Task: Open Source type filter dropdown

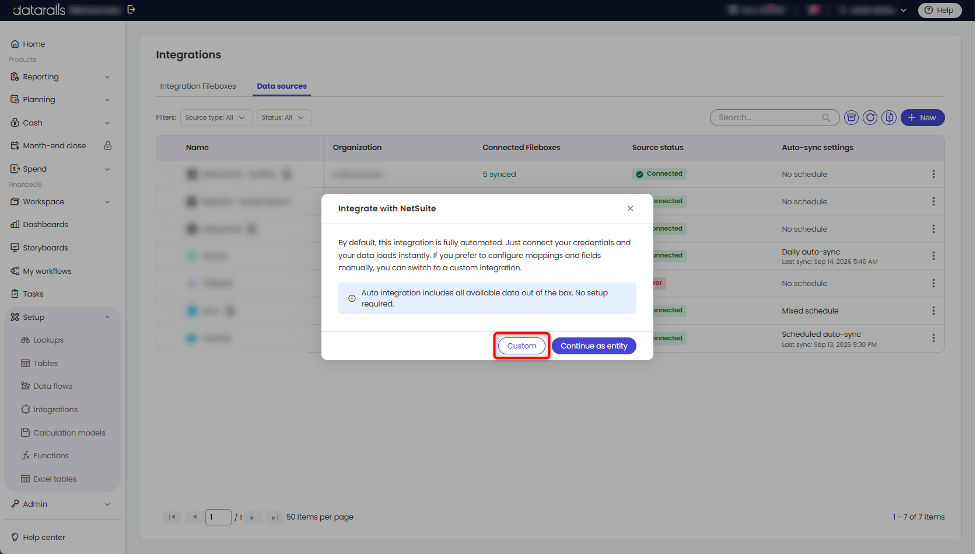Action: pyautogui.click(x=216, y=117)
